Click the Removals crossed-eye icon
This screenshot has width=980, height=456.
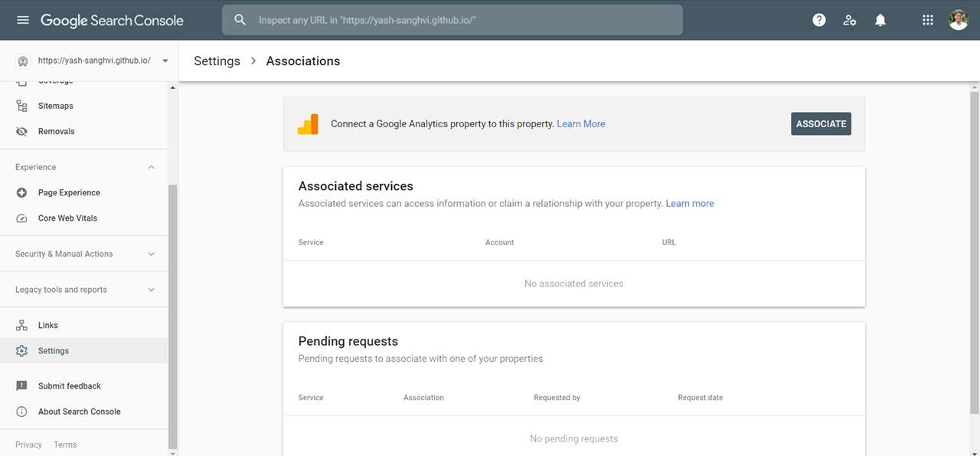pos(22,131)
